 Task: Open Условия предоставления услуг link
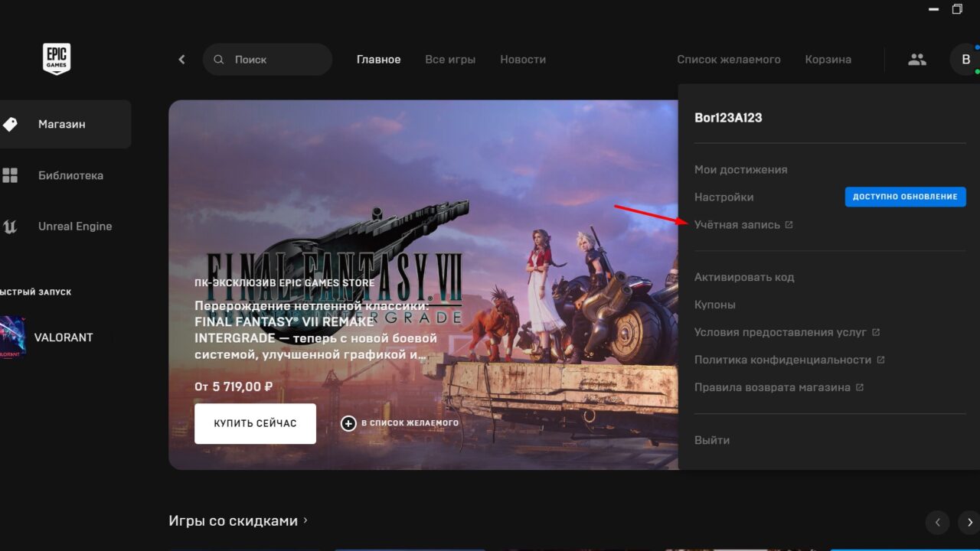point(780,332)
